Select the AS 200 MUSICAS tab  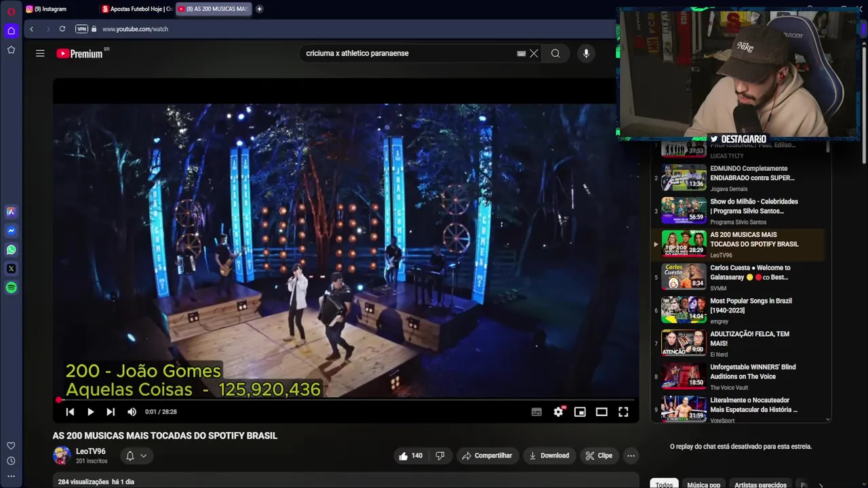(214, 9)
